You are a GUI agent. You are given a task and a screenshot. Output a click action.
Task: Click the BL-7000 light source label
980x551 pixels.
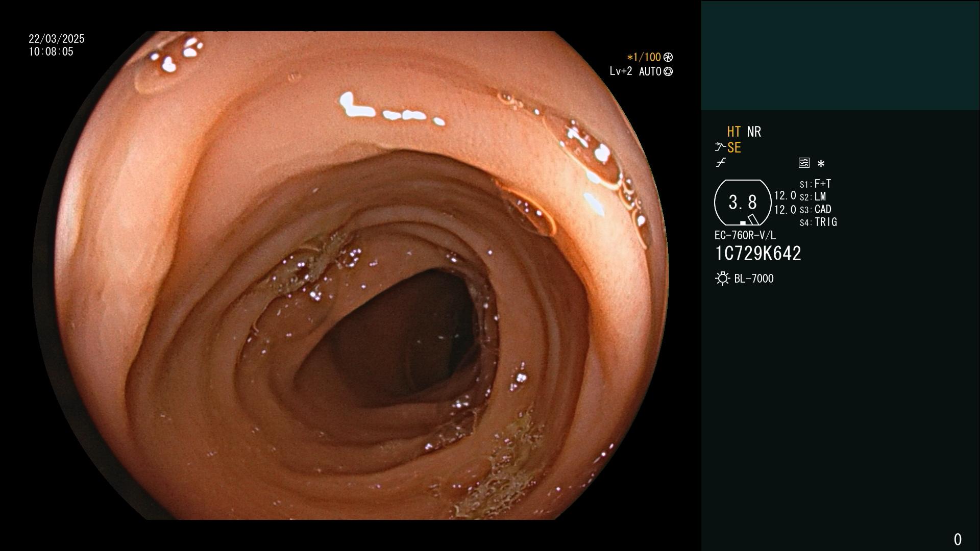754,279
